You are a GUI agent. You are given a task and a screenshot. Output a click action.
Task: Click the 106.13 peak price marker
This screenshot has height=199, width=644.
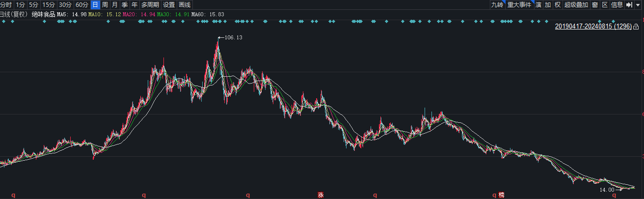(x=233, y=37)
